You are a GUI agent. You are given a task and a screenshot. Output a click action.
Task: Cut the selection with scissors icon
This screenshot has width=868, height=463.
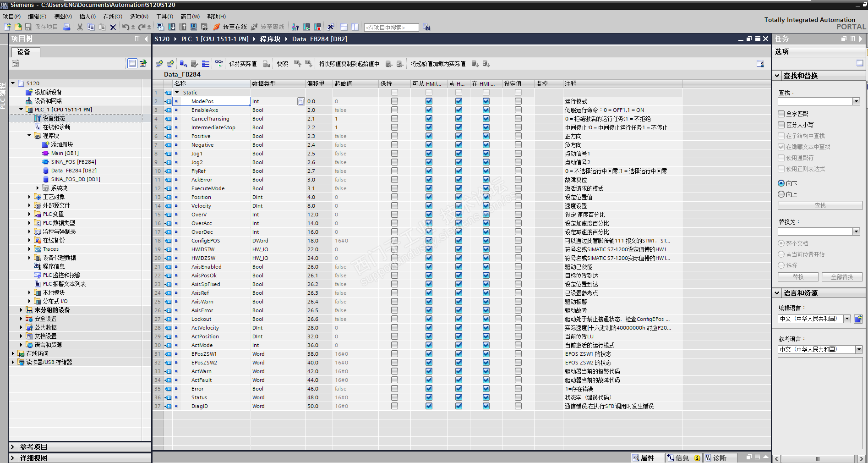(80, 27)
